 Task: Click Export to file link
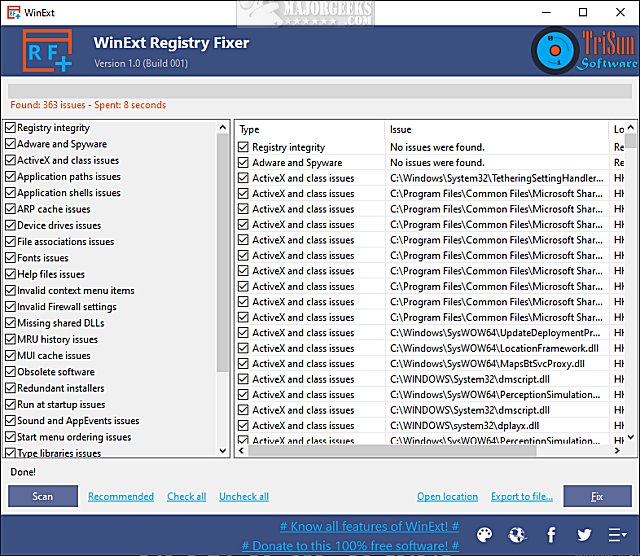[522, 497]
